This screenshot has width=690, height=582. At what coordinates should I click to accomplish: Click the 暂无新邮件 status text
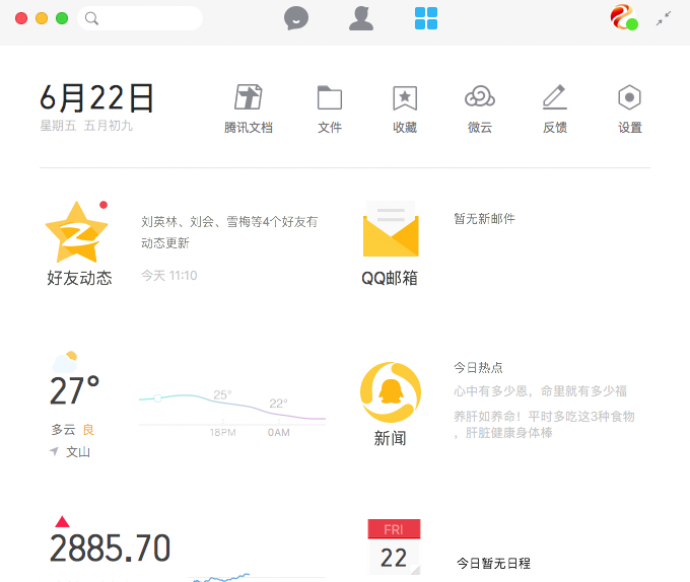(484, 218)
